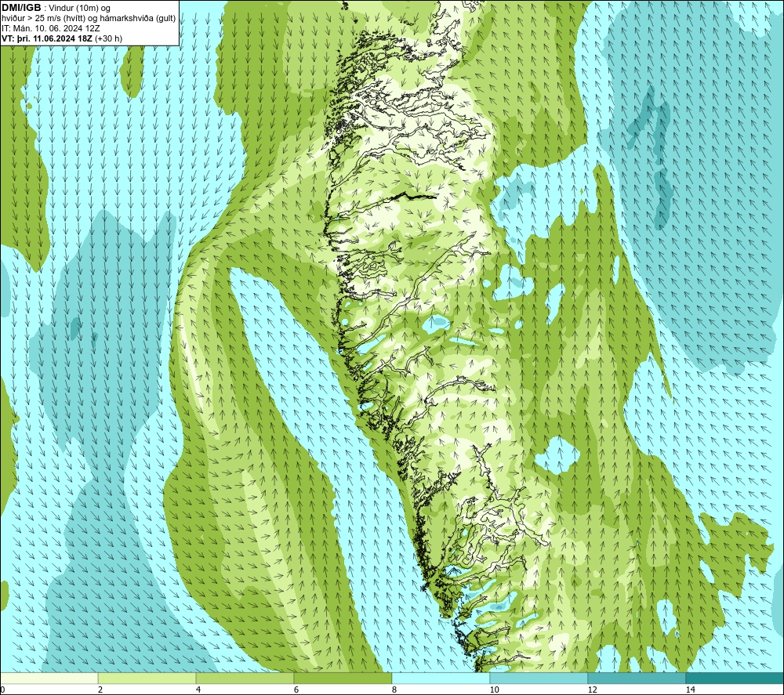The width and height of the screenshot is (784, 695).
Task: Click the "DMI/IGB" title text
Action: pos(21,8)
